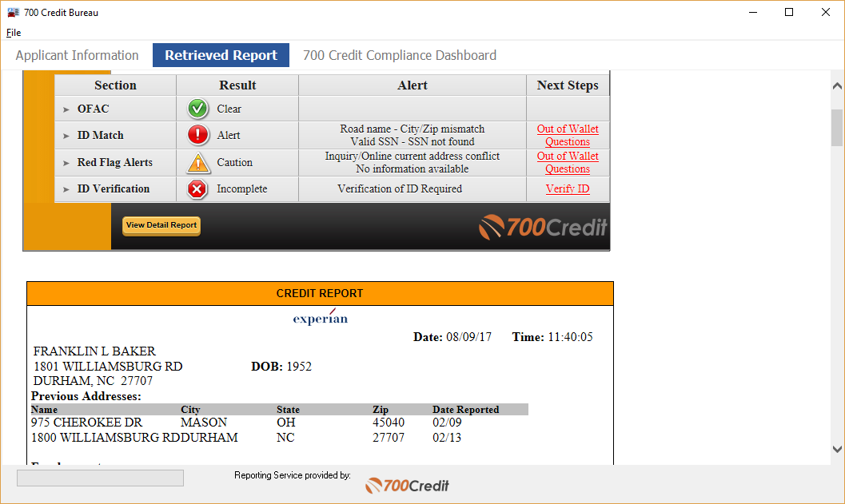The height and width of the screenshot is (504, 845).
Task: Switch to the Applicant Information tab
Action: (77, 55)
